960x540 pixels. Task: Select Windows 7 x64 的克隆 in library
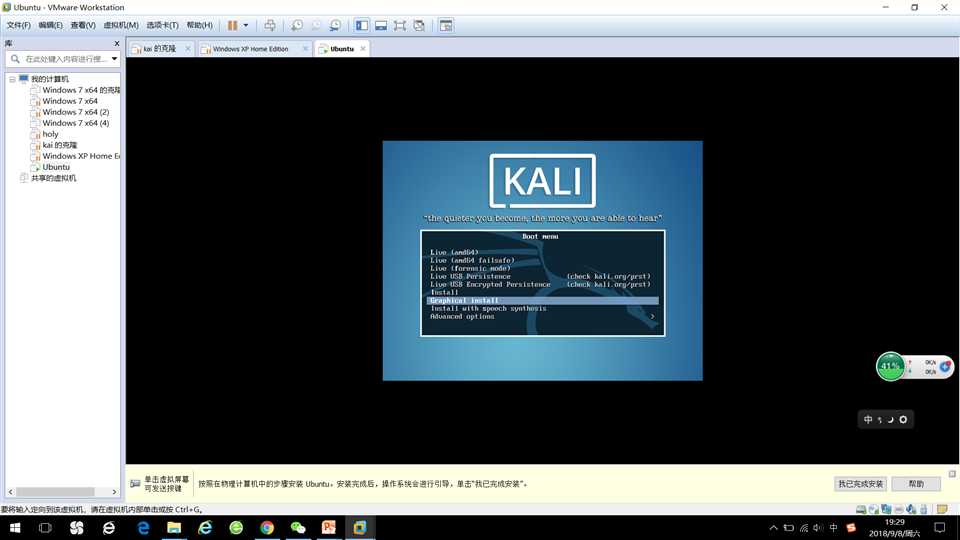click(81, 90)
